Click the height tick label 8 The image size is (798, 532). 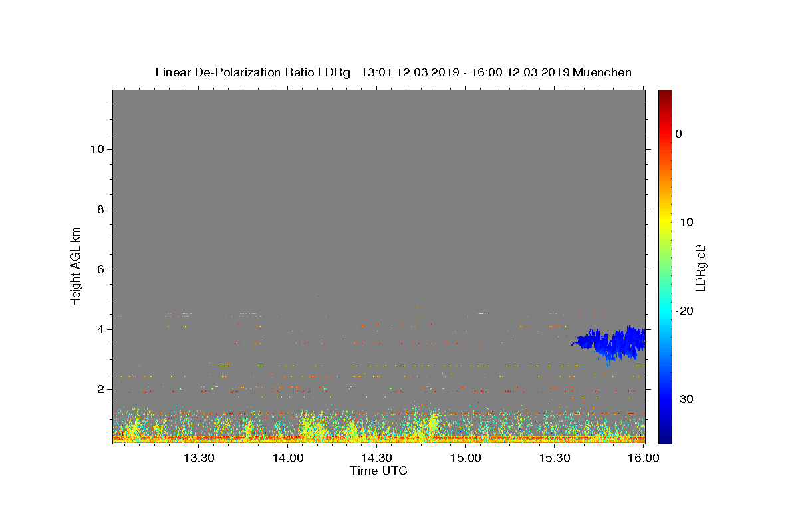tap(100, 209)
